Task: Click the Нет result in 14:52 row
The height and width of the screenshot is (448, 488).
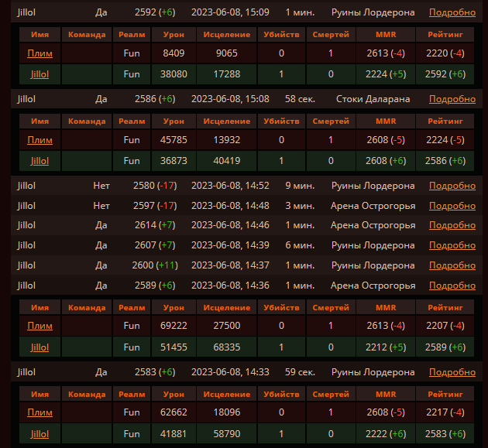Action: [x=101, y=186]
